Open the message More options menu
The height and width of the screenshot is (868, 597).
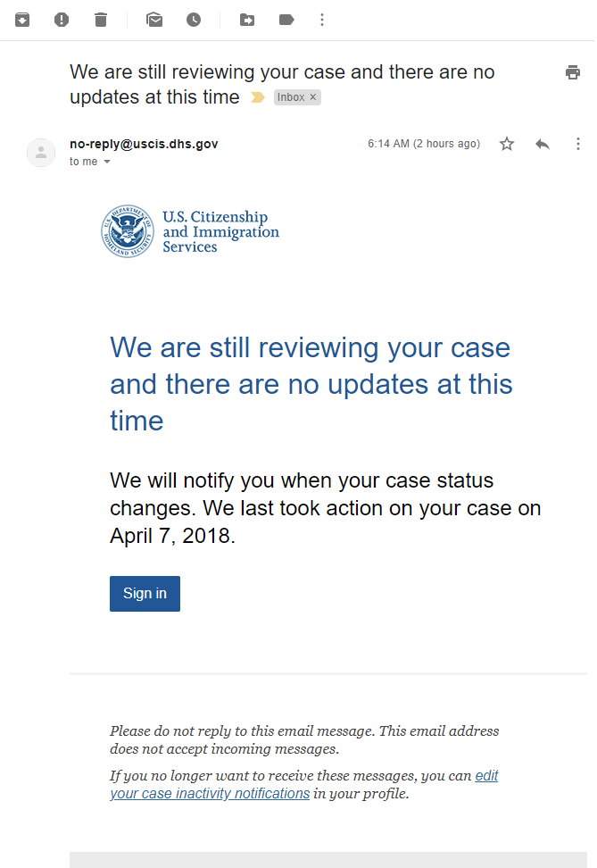point(578,144)
